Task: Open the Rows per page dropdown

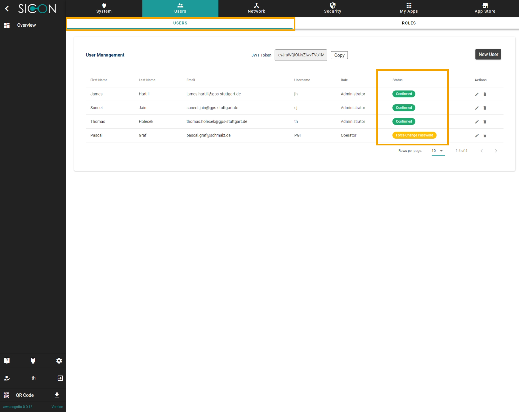Action: pyautogui.click(x=438, y=151)
